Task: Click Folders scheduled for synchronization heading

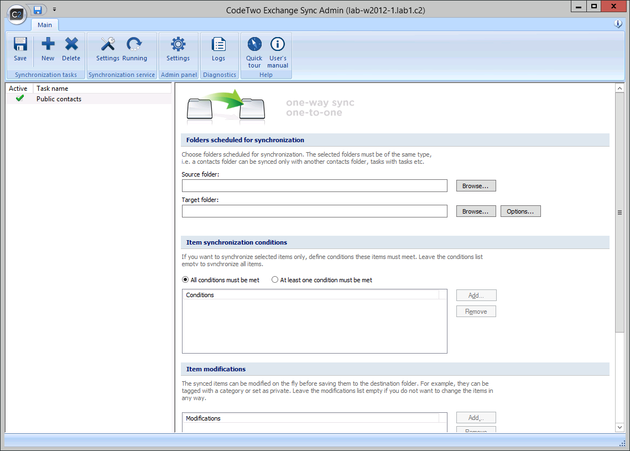Action: [x=245, y=140]
